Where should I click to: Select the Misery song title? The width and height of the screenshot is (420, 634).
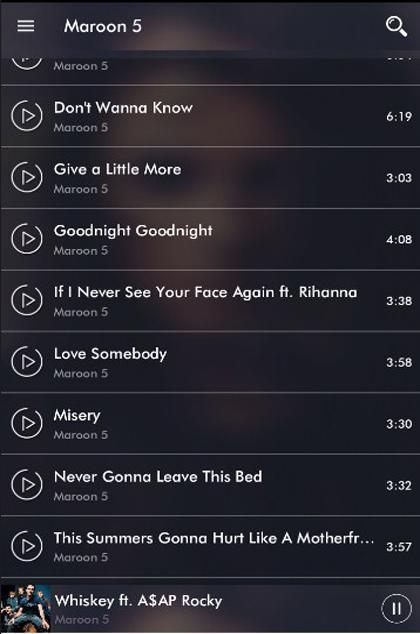point(77,416)
